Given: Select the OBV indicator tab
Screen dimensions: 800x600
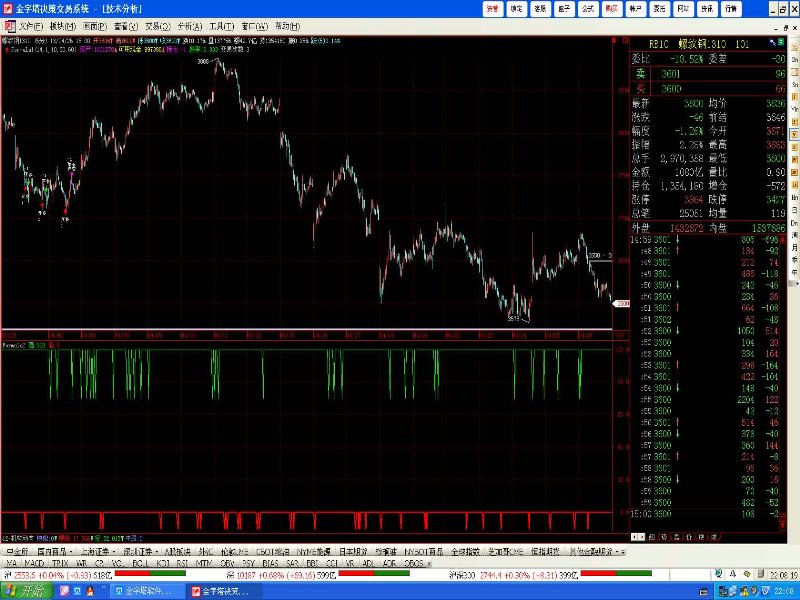Looking at the screenshot, I should click(227, 563).
